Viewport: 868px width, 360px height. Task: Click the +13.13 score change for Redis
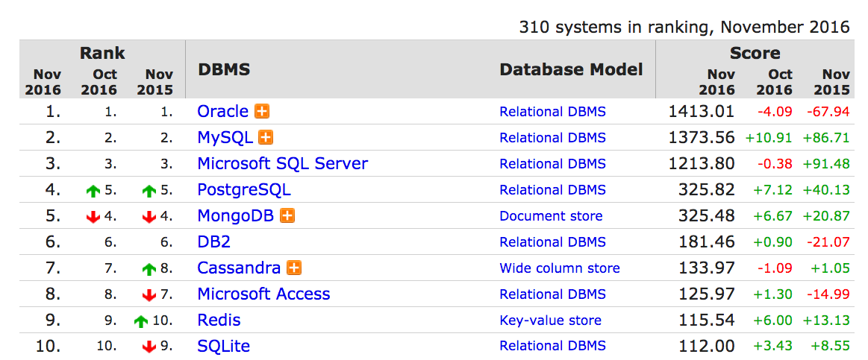(825, 320)
